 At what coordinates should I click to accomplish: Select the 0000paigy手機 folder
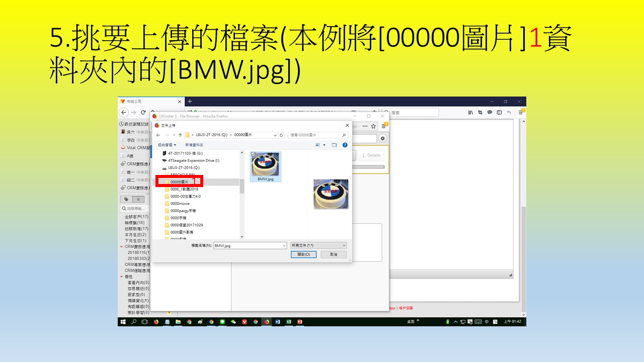point(182,211)
